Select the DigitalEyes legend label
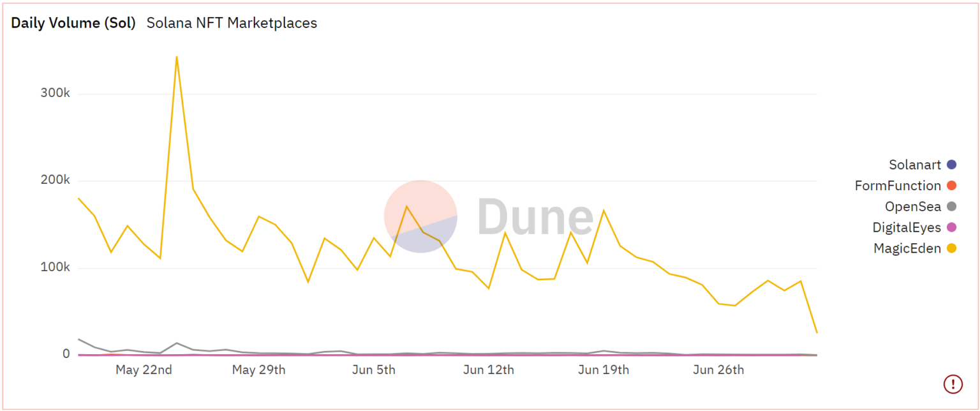Image resolution: width=980 pixels, height=411 pixels. click(x=907, y=227)
